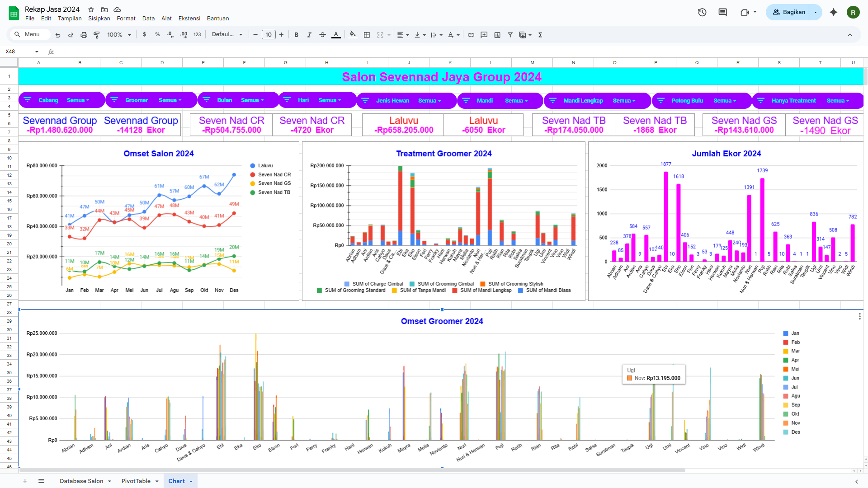This screenshot has height=488, width=868.
Task: Toggle strikethrough formatting
Action: [x=322, y=35]
